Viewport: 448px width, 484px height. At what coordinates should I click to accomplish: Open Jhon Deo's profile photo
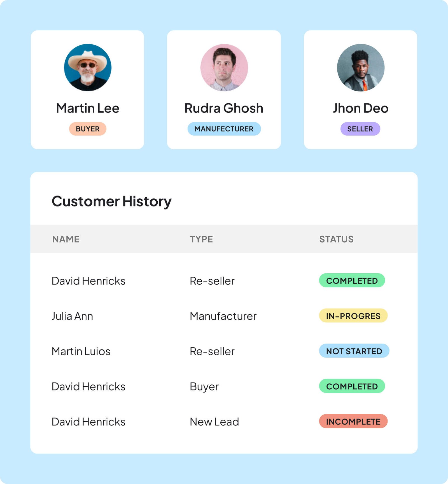click(x=361, y=67)
